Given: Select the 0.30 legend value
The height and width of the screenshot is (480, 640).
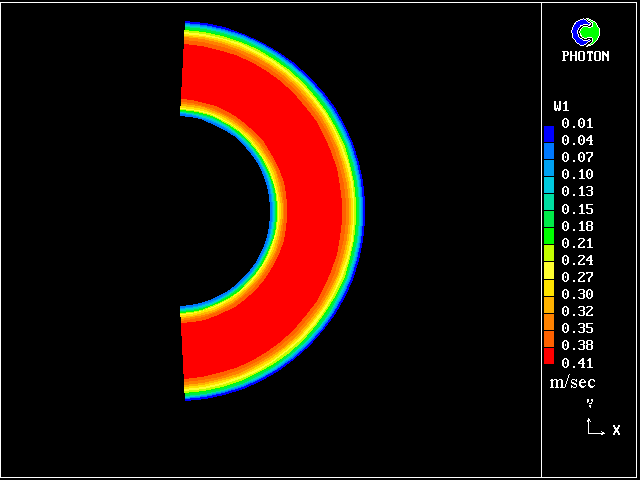Looking at the screenshot, I should pyautogui.click(x=577, y=294).
